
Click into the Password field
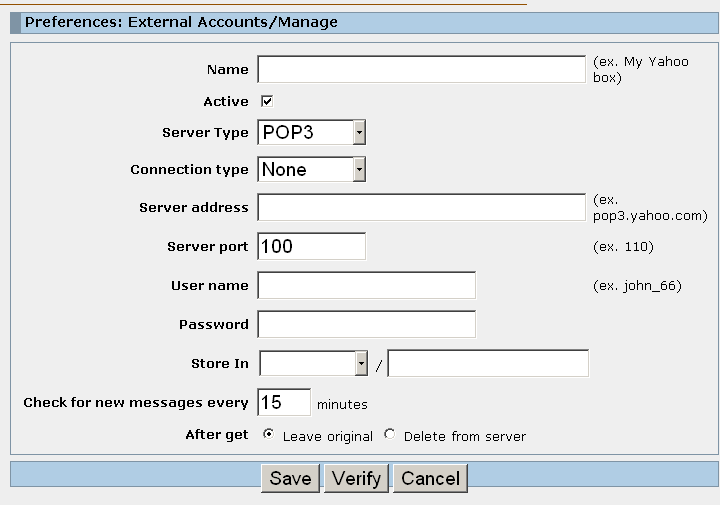(366, 324)
